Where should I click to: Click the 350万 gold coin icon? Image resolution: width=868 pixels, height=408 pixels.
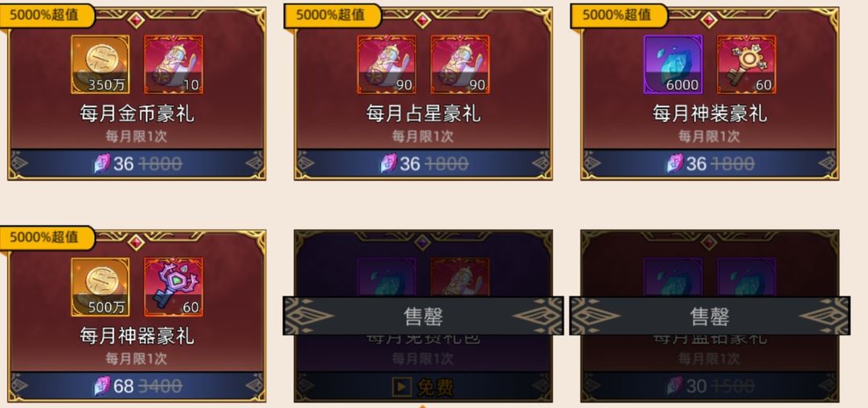(100, 65)
